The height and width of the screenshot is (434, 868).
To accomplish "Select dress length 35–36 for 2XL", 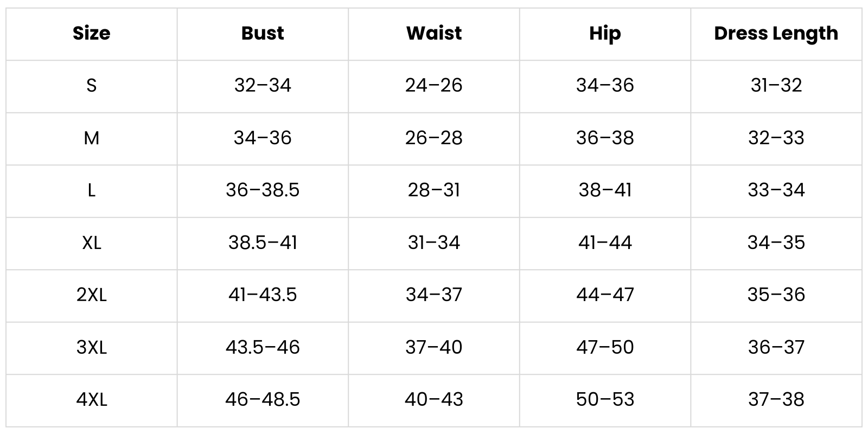I will coord(776,295).
